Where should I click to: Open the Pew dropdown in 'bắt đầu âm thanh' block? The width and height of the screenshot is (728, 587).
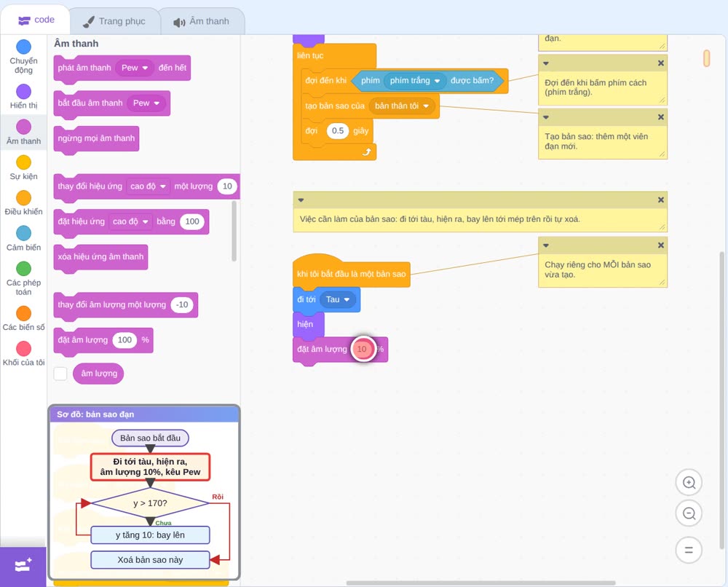coord(146,103)
